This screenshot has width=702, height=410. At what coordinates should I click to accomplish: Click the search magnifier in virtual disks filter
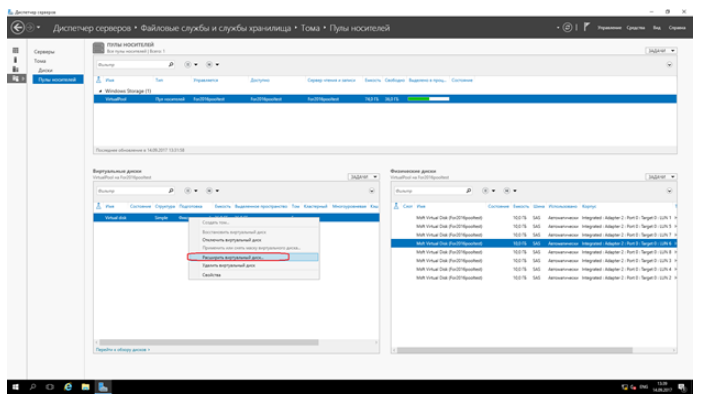point(172,189)
